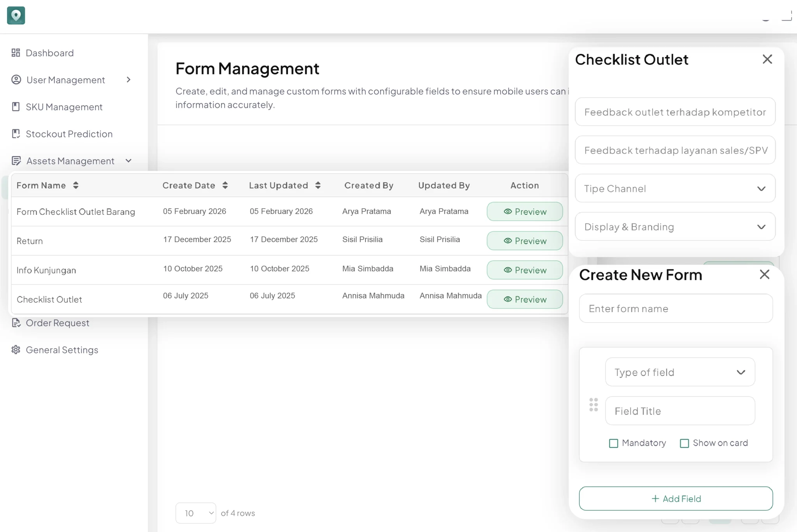Click Created By Mia Simbadda cell
Screen dimensions: 797x532
368,269
